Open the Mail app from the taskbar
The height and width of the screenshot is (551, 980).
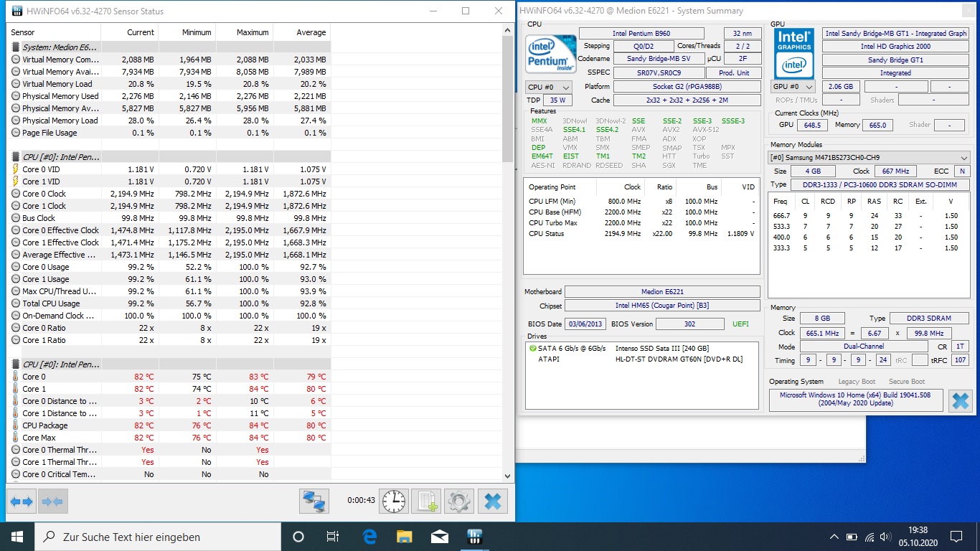[439, 537]
